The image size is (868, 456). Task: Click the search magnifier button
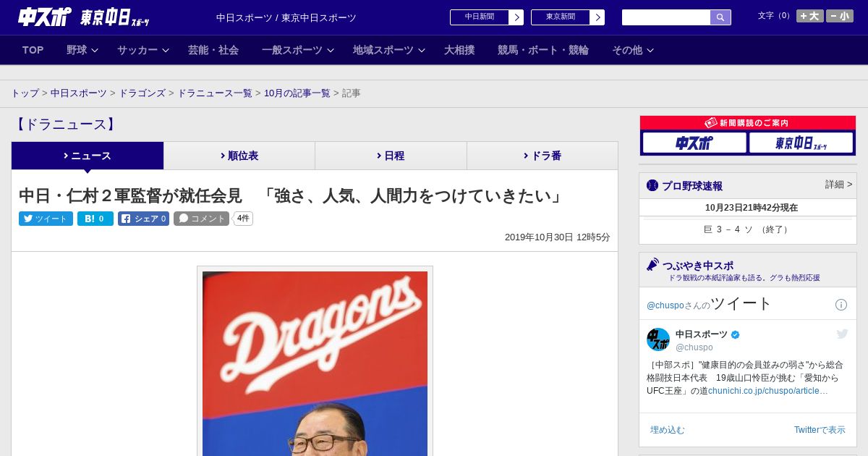720,17
